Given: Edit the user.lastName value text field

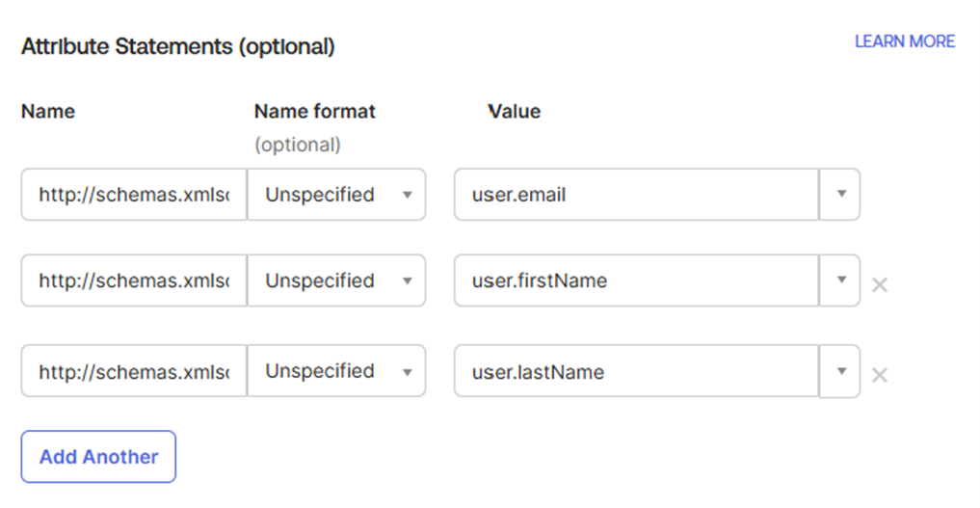Looking at the screenshot, I should tap(636, 371).
